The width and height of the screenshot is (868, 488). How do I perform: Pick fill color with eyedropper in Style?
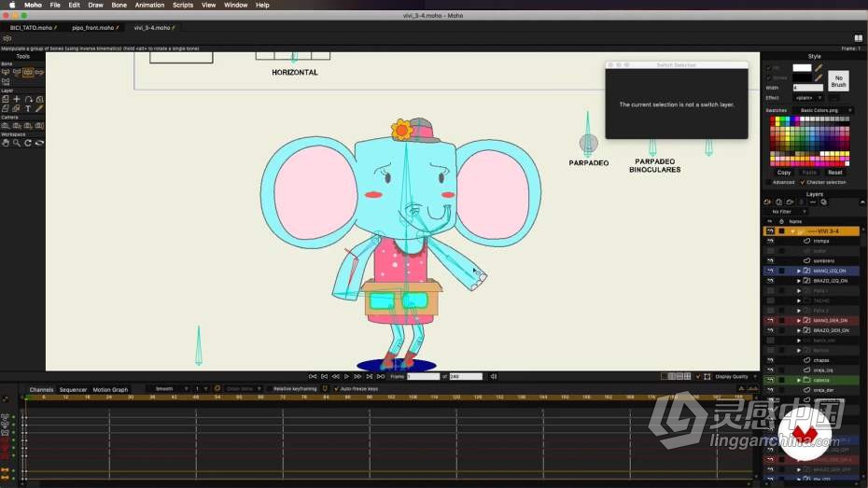[x=819, y=67]
